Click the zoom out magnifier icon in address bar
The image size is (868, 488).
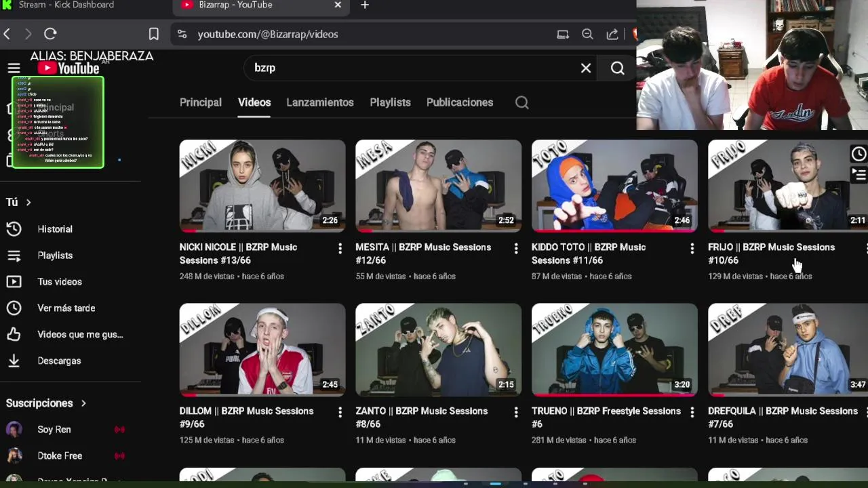point(587,34)
